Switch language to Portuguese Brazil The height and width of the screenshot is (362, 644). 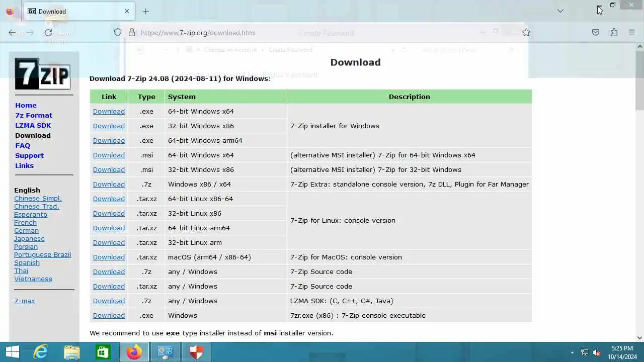click(x=42, y=254)
